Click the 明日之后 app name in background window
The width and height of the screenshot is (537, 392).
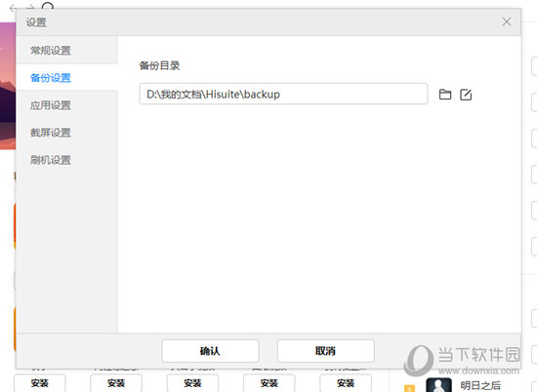pyautogui.click(x=480, y=386)
